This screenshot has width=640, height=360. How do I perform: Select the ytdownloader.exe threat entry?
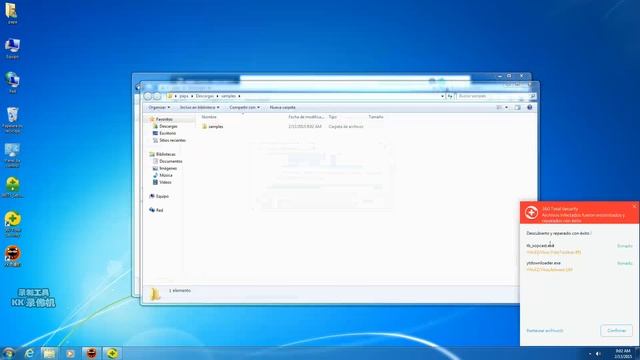(579, 266)
